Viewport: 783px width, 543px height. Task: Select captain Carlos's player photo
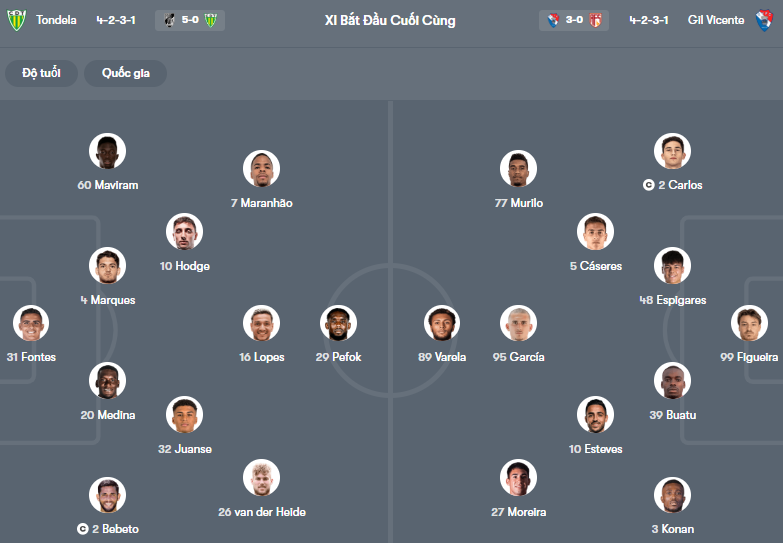tap(672, 152)
